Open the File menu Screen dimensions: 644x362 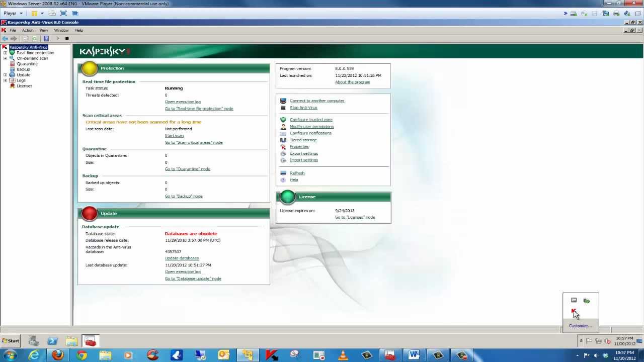(13, 30)
